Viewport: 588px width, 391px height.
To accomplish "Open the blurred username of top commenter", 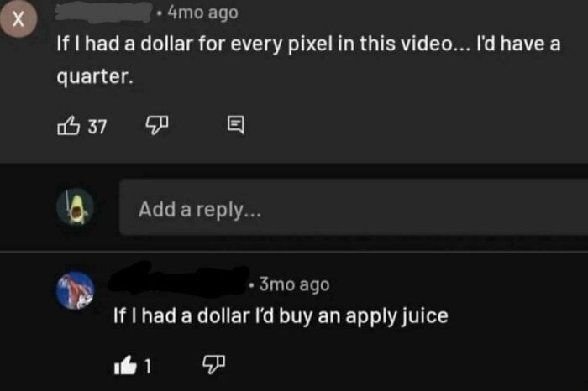I will [104, 13].
